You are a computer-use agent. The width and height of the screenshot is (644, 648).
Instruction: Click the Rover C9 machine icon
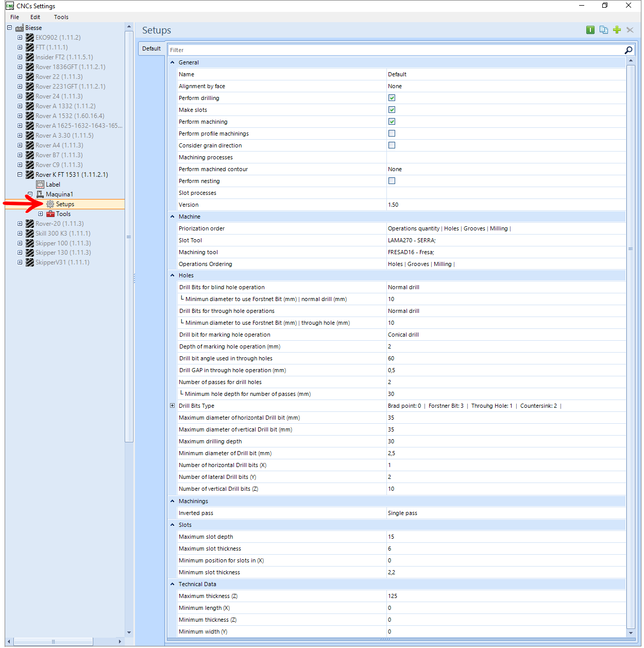click(30, 165)
